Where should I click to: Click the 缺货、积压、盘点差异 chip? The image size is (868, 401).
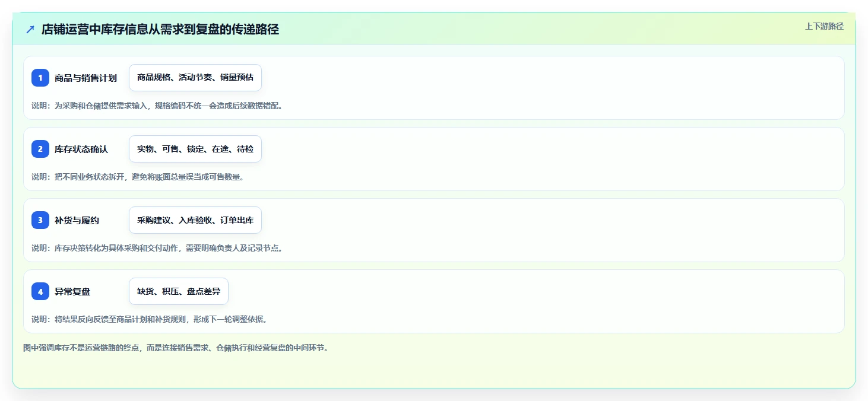tap(179, 291)
